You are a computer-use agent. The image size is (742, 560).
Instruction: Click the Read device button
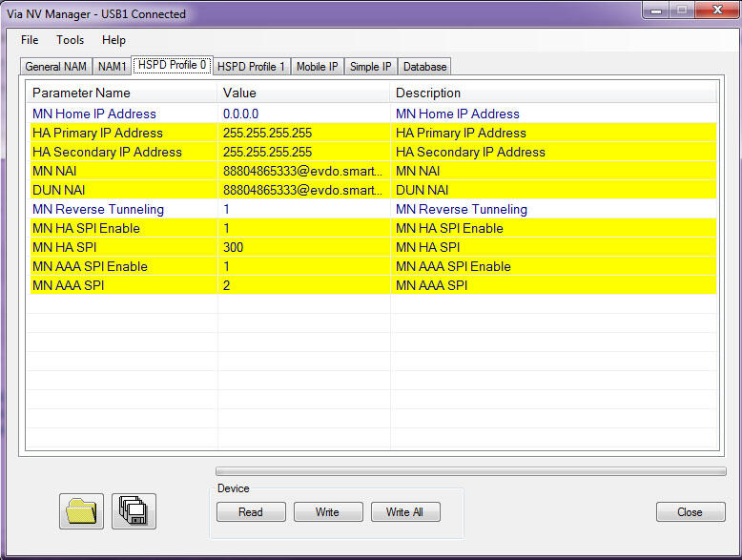[251, 512]
